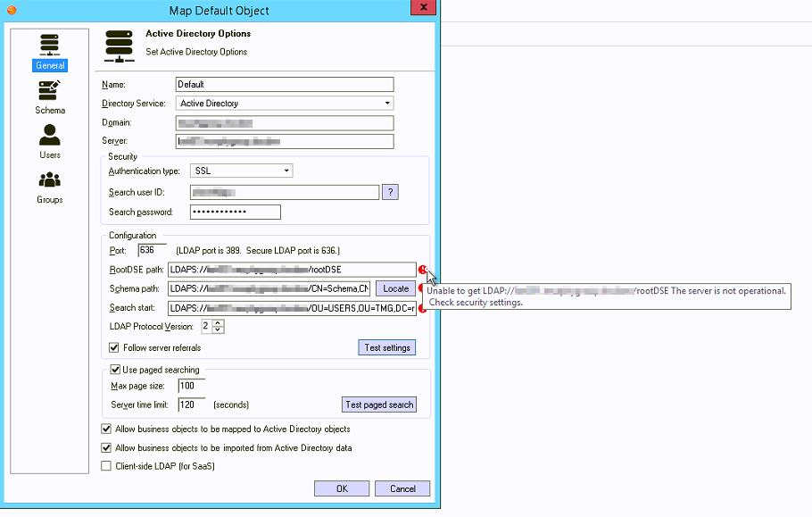Click the Locate button
The image size is (812, 517).
(395, 288)
